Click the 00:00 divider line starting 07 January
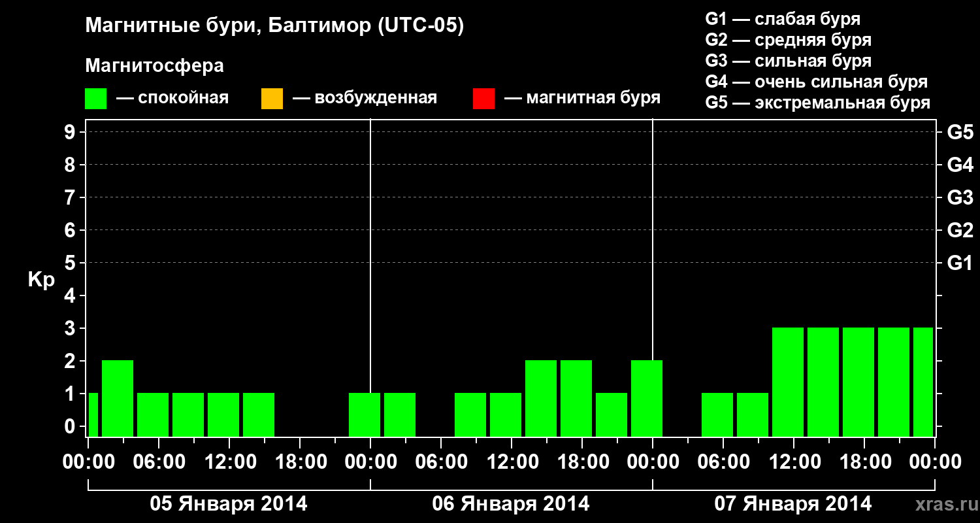This screenshot has width=980, height=523. pyautogui.click(x=653, y=239)
